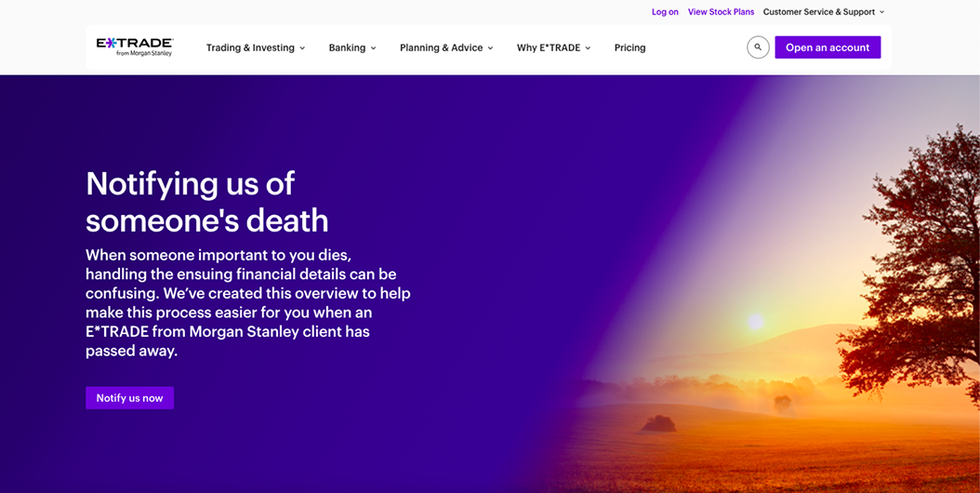
Task: Expand the Banking menu
Action: coord(352,47)
